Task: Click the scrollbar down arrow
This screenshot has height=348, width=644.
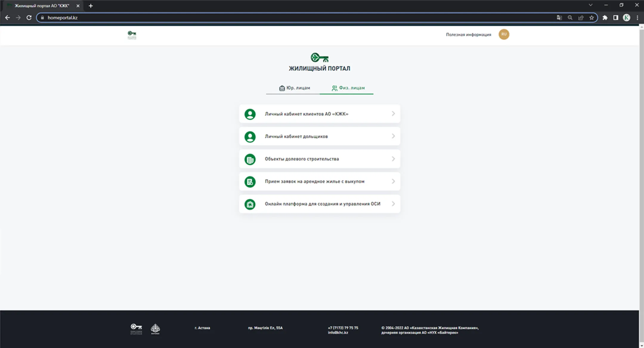Action: pos(641,346)
